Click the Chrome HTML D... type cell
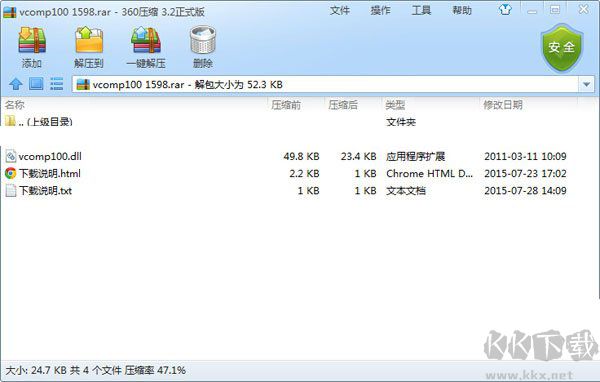Viewport: 600px width, 382px height. click(x=430, y=173)
